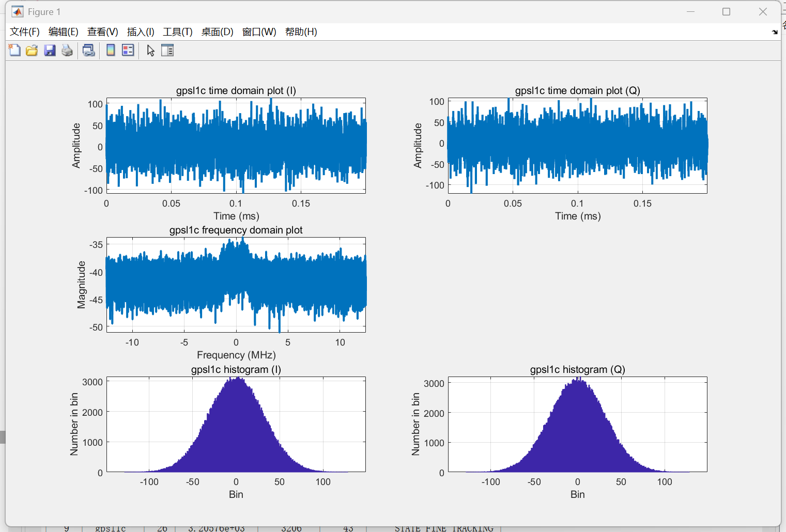This screenshot has width=786, height=532.
Task: Open the 编辑(E) menu
Action: 63,32
